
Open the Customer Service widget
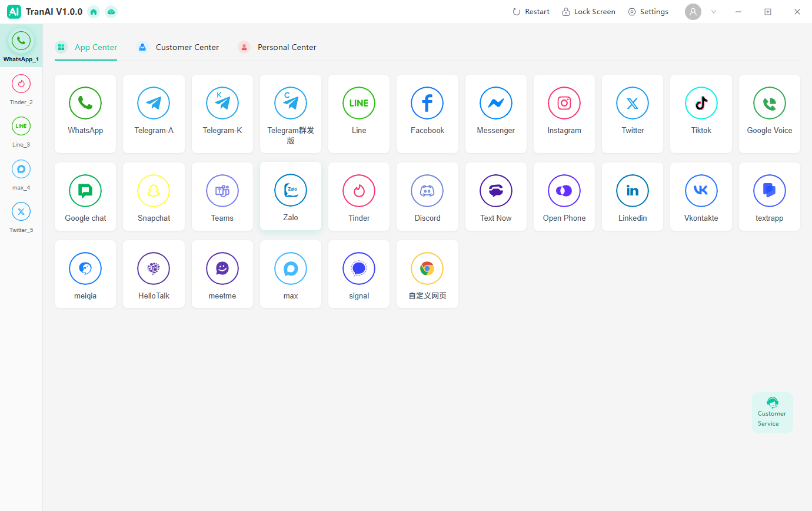(773, 413)
